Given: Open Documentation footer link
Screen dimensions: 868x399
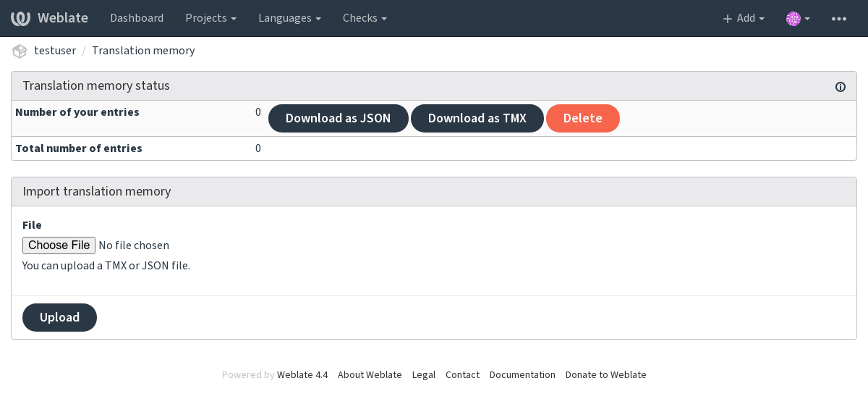Looking at the screenshot, I should coord(522,375).
